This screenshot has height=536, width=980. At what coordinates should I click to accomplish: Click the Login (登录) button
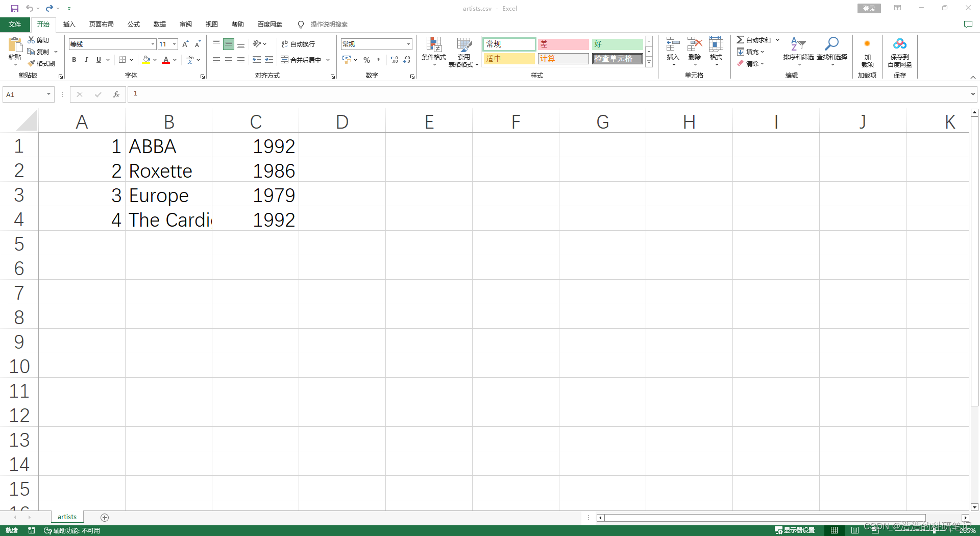[869, 8]
